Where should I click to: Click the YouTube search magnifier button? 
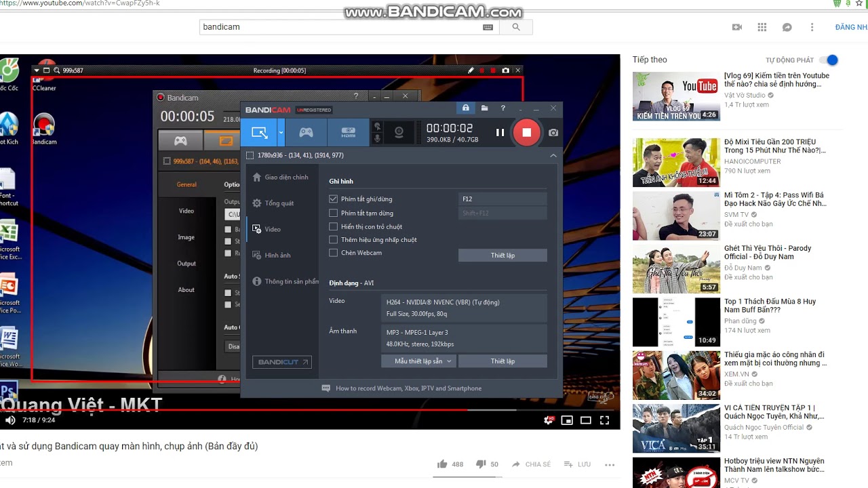tap(516, 27)
